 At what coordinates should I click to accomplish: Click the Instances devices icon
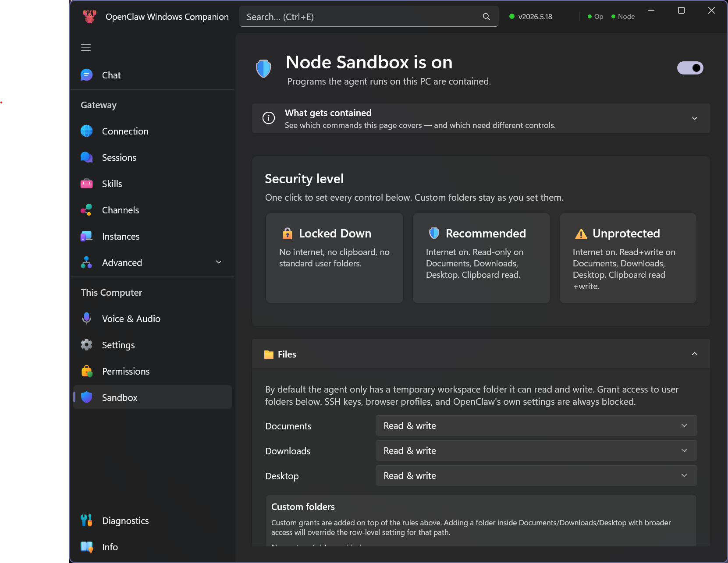[87, 236]
